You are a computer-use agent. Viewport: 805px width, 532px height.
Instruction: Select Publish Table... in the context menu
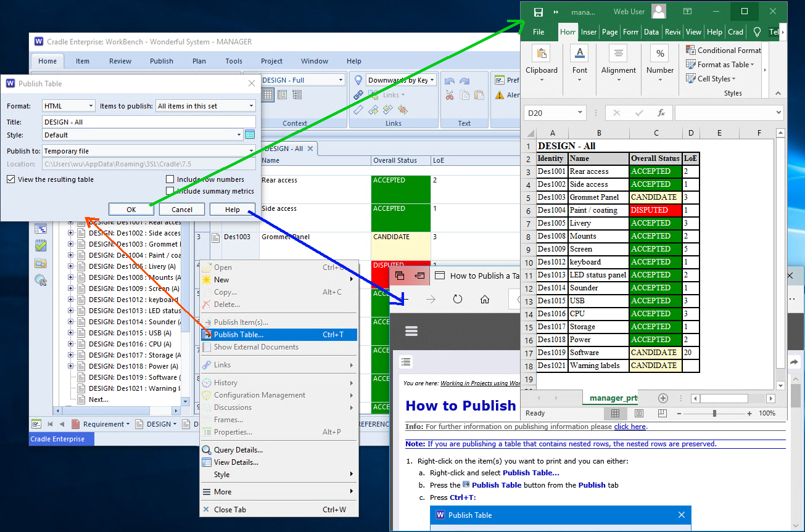(x=278, y=335)
